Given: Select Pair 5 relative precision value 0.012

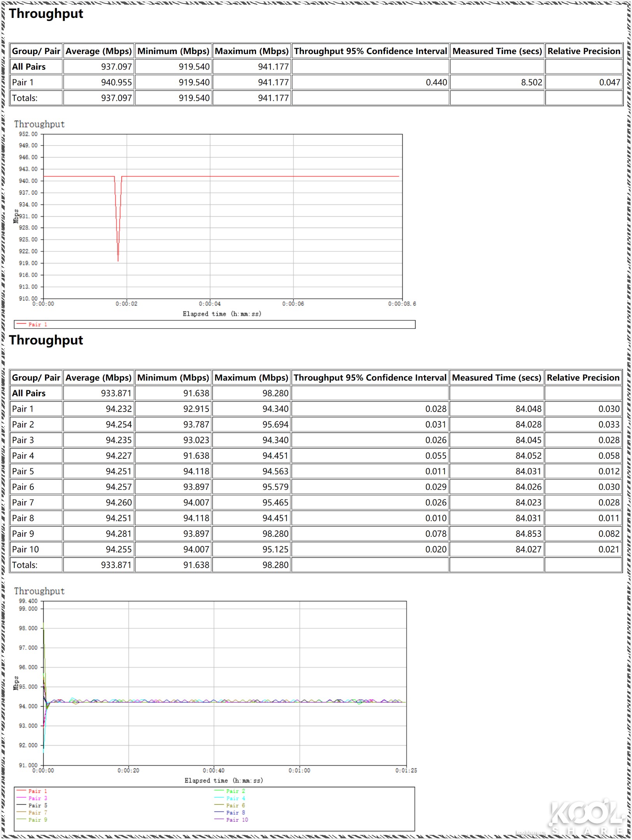Looking at the screenshot, I should pos(609,472).
